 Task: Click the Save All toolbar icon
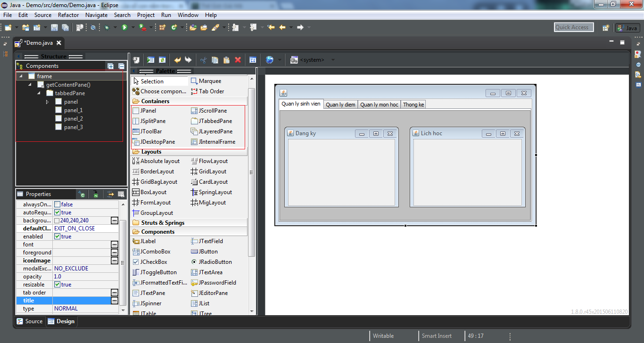pos(65,27)
